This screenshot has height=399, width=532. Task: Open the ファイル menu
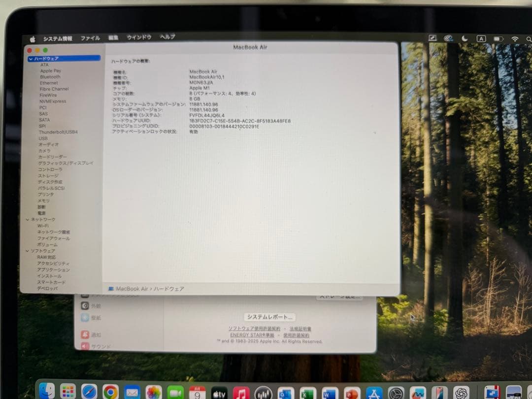90,37
